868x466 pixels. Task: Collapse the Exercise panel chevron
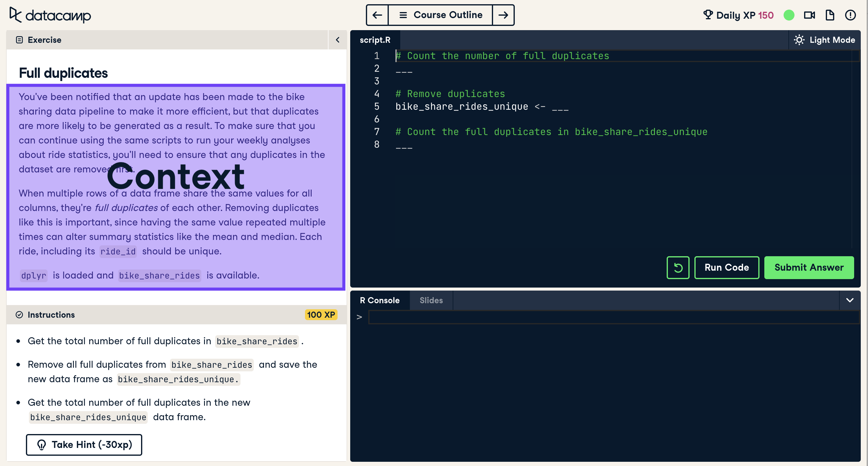[x=337, y=40]
